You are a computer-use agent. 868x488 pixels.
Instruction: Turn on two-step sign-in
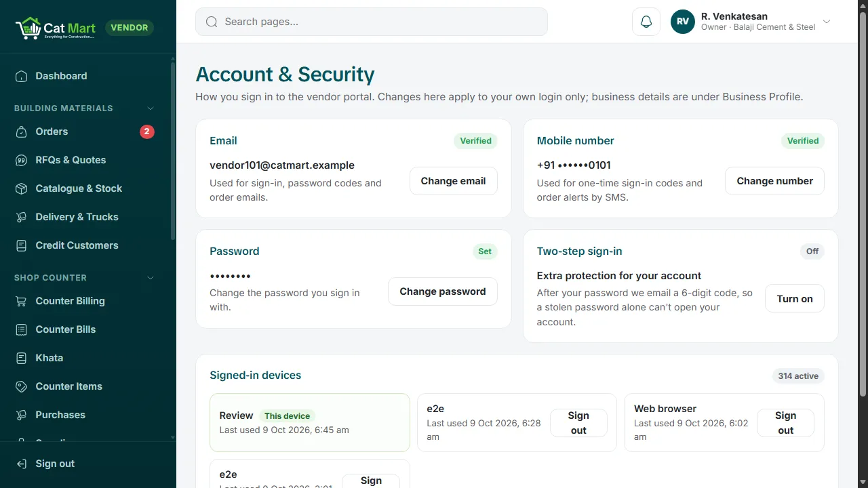(x=795, y=299)
